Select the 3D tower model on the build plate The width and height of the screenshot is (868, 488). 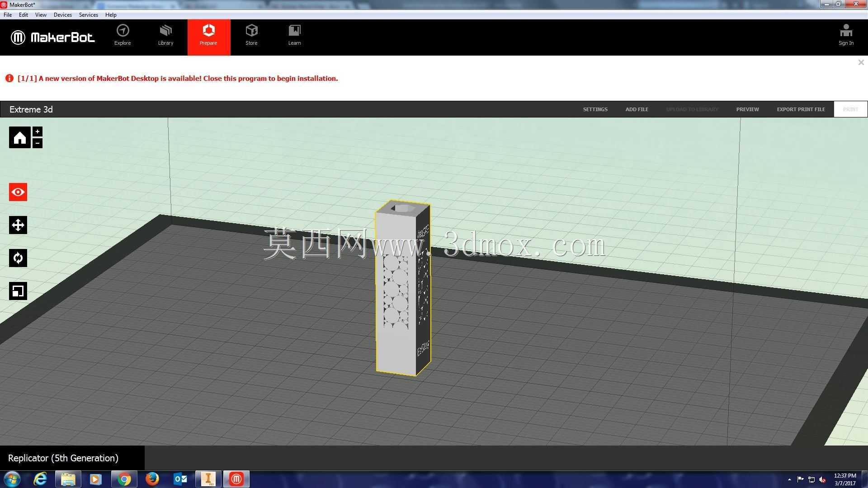click(x=402, y=288)
